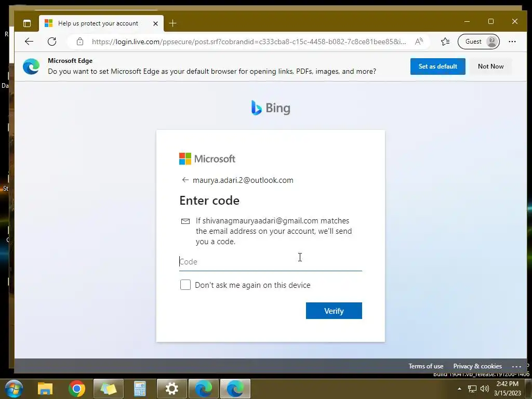Activate the Read aloud icon
This screenshot has width=532, height=399.
pyautogui.click(x=419, y=42)
